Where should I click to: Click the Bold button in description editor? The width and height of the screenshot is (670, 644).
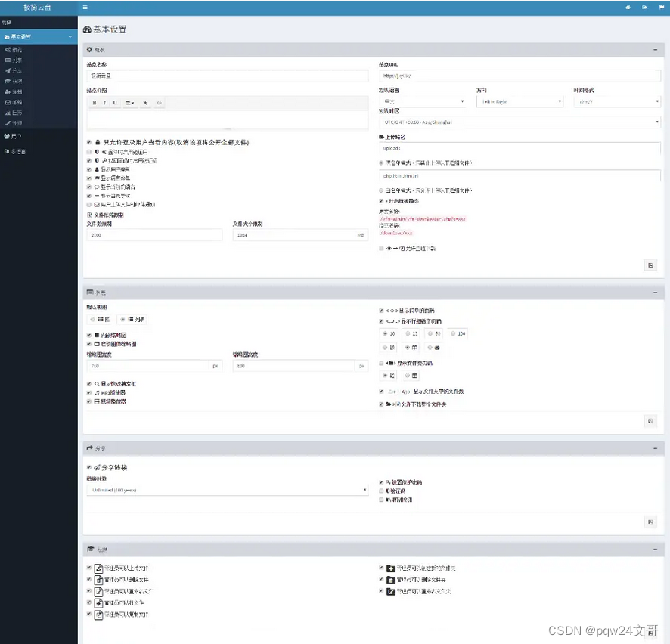pyautogui.click(x=95, y=103)
